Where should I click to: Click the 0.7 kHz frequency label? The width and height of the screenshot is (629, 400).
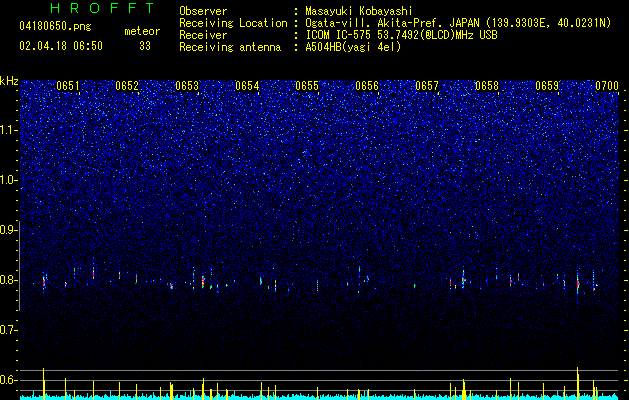coord(9,330)
